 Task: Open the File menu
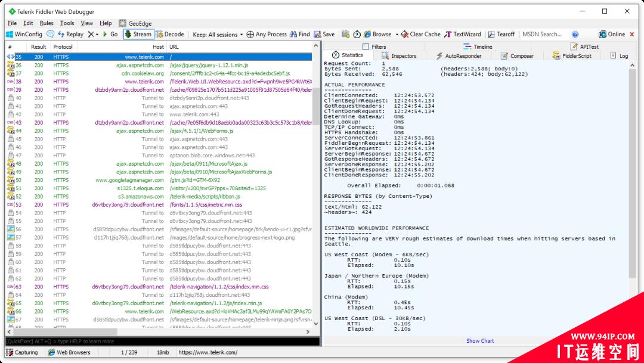pyautogui.click(x=13, y=23)
